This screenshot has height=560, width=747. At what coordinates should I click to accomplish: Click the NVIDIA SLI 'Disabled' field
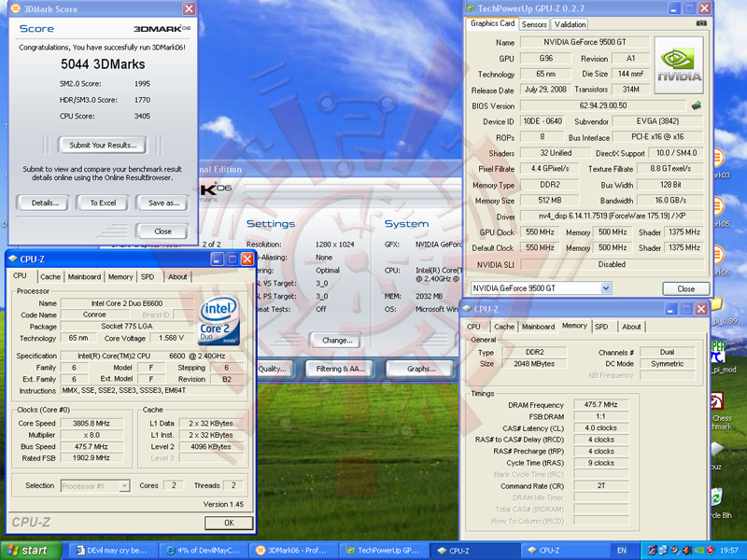pyautogui.click(x=612, y=264)
